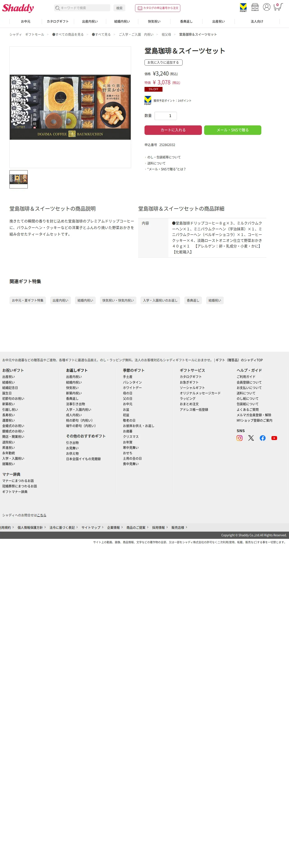Select 入学・入園祝いのお返し related tag
This screenshot has width=289, height=868.
(160, 301)
